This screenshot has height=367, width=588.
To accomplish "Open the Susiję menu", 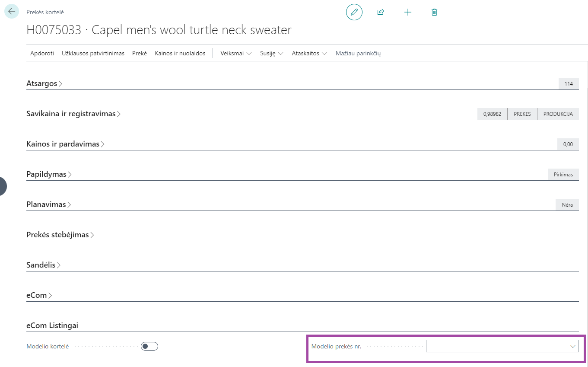I will tap(271, 53).
